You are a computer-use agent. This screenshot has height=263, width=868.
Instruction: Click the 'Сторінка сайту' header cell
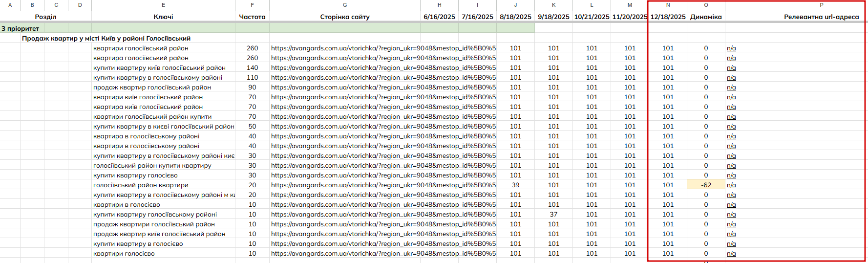(x=345, y=17)
